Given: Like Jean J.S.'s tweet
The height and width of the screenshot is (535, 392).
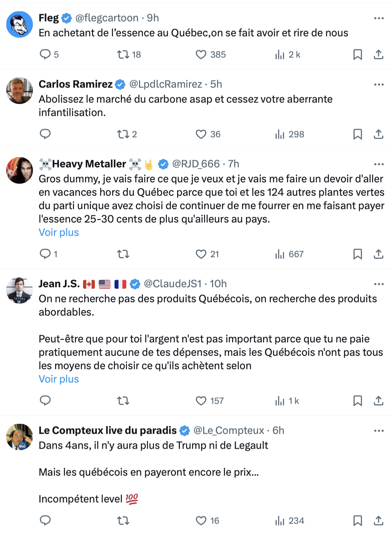Looking at the screenshot, I should [201, 401].
